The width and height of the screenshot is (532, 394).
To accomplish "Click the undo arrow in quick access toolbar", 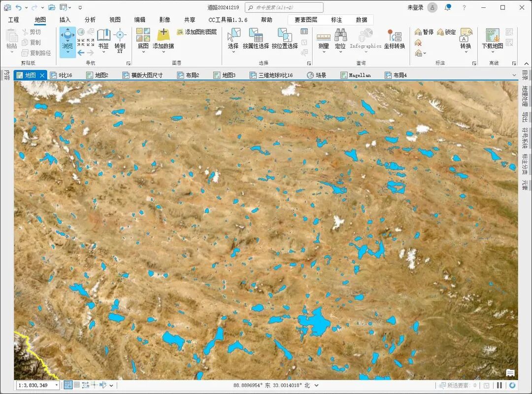I will click(x=19, y=7).
